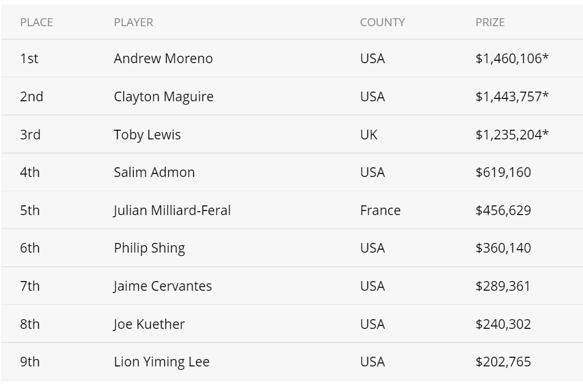Click the PLACE column header
Screen dimensions: 583x392
coord(36,22)
